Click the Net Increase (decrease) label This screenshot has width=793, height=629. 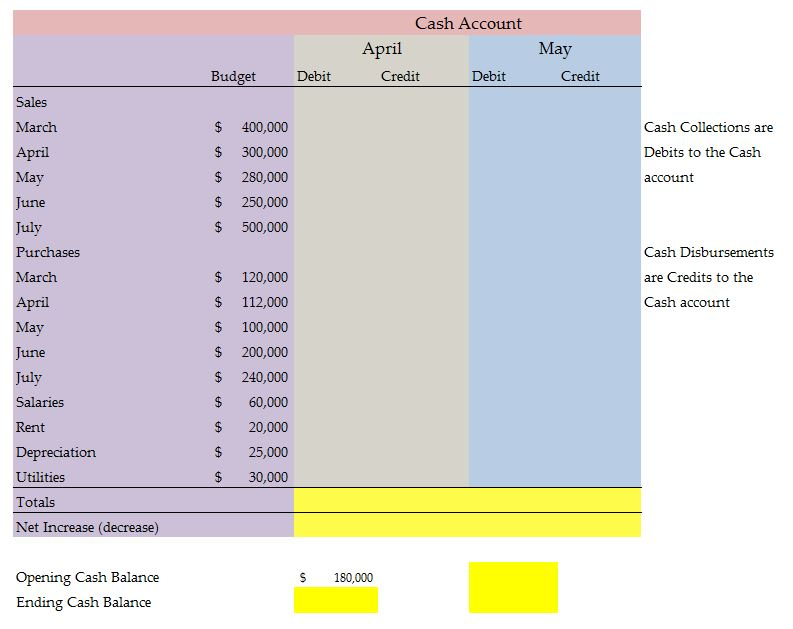(x=87, y=527)
